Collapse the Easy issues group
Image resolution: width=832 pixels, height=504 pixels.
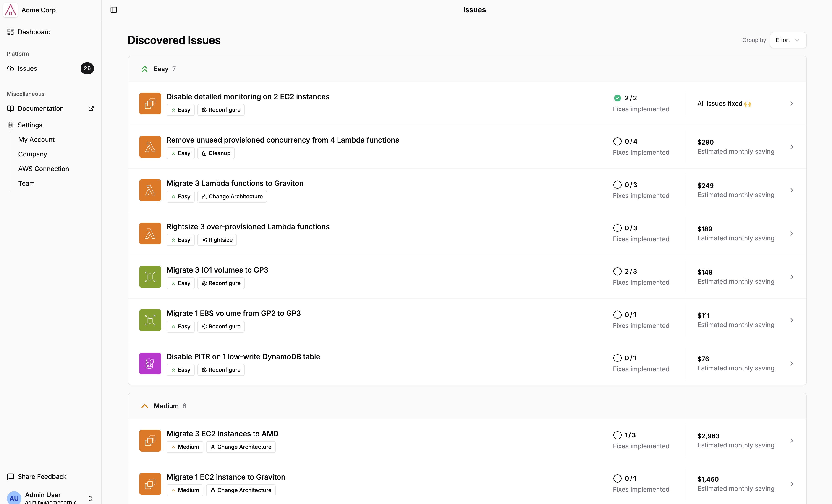(144, 69)
